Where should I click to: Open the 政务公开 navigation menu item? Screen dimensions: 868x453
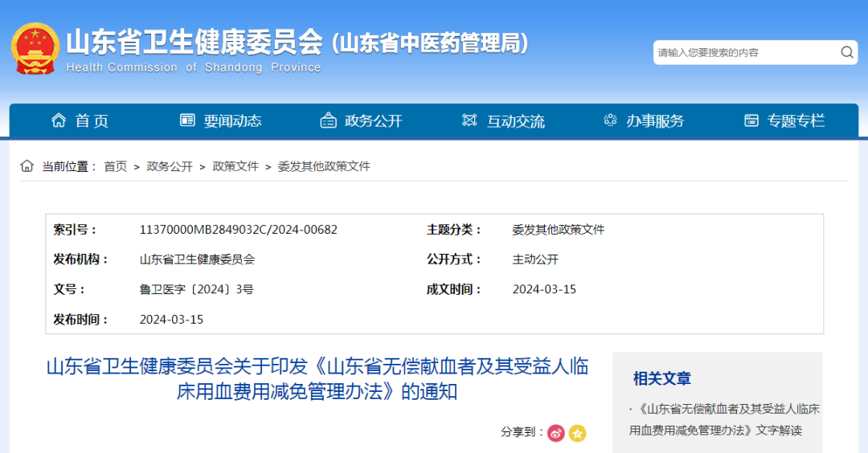[373, 120]
